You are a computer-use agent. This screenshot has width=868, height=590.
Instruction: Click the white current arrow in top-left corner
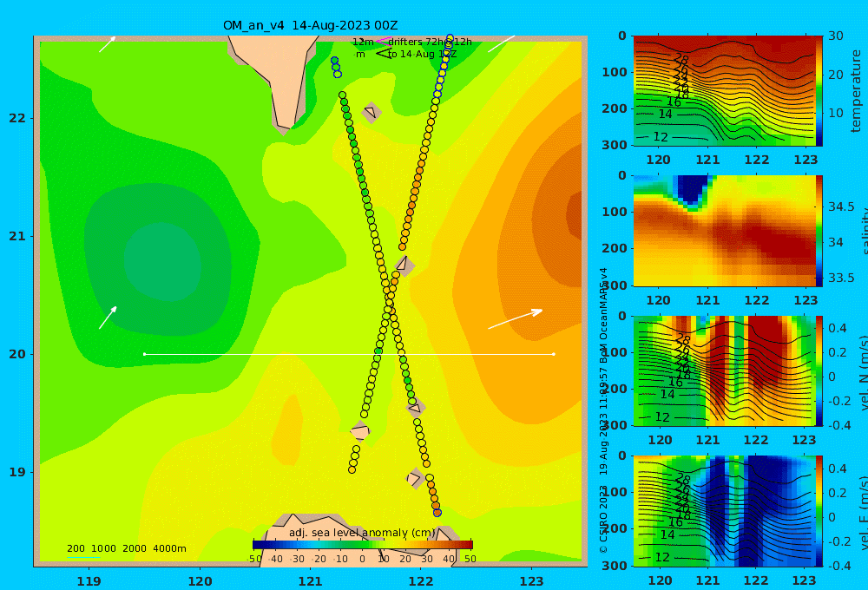click(x=108, y=44)
